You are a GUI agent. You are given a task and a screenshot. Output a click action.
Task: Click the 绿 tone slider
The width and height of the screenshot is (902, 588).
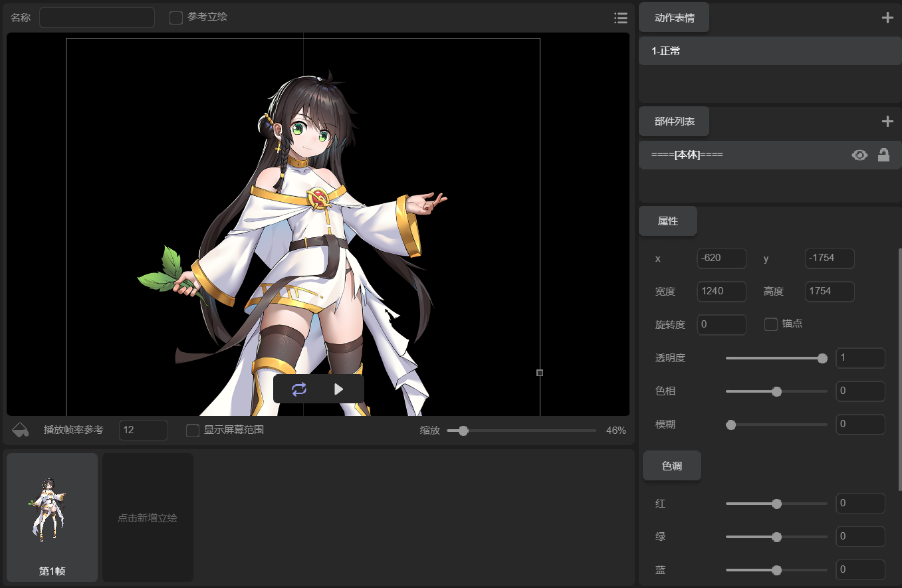pos(776,537)
